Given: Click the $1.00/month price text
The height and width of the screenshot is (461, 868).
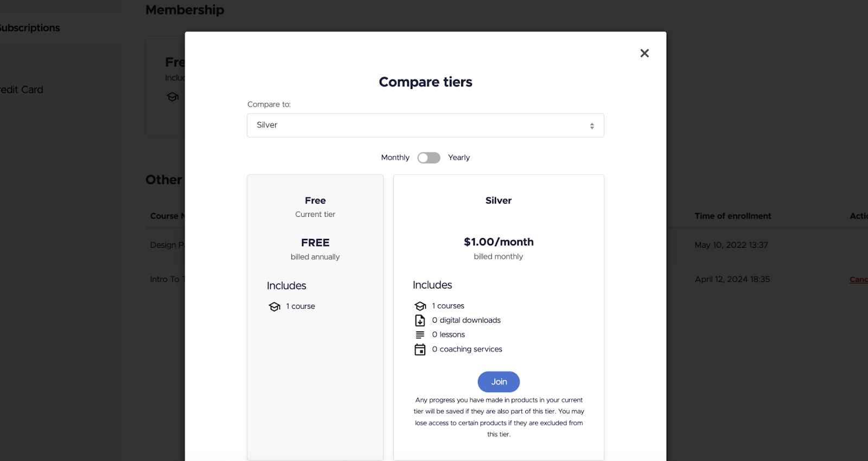Looking at the screenshot, I should pyautogui.click(x=499, y=242).
